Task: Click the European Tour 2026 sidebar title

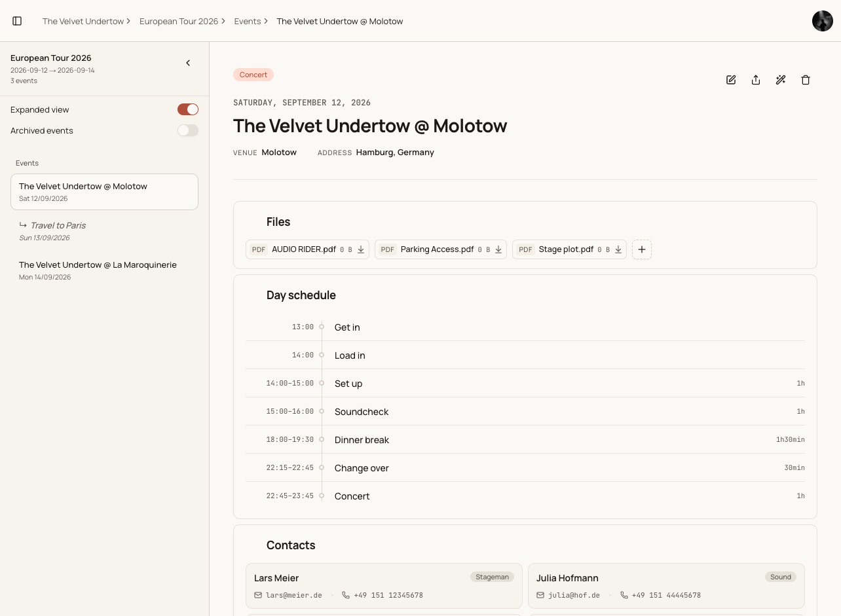Action: coord(51,58)
